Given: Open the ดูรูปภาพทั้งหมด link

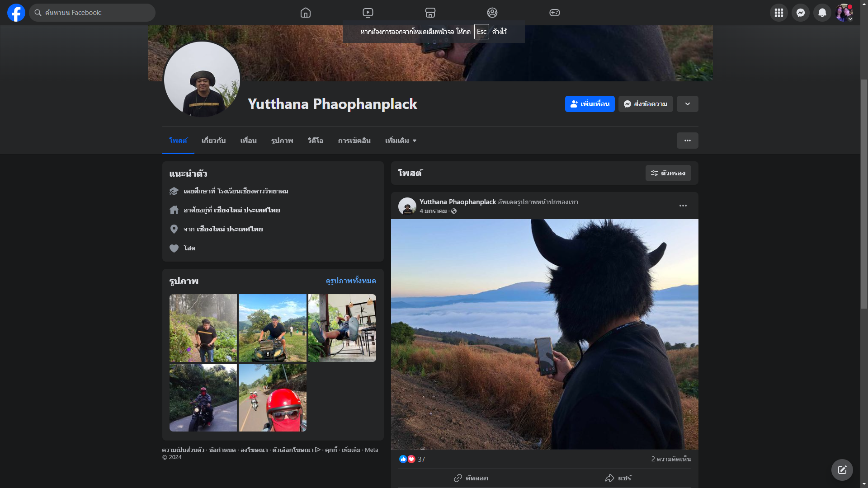Looking at the screenshot, I should pyautogui.click(x=351, y=281).
